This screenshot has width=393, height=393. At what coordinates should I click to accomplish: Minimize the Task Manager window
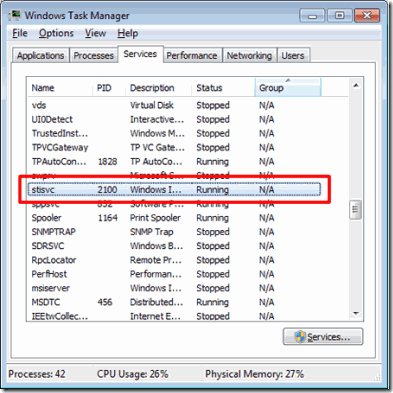click(312, 15)
